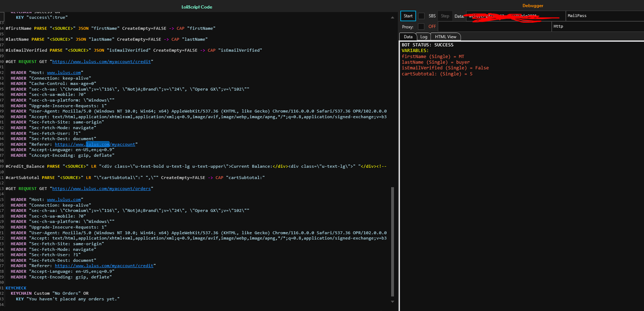
Task: Toggle the Proxy checkbox
Action: pyautogui.click(x=421, y=27)
